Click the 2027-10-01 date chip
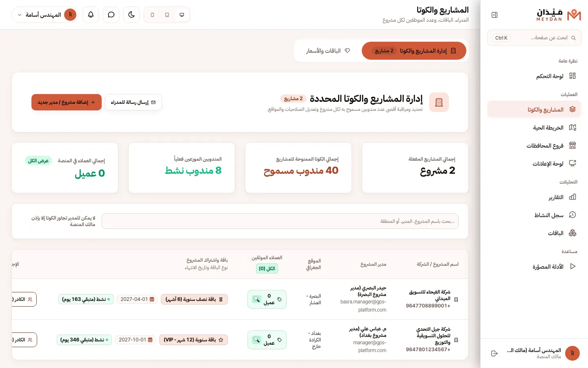 coord(136,340)
